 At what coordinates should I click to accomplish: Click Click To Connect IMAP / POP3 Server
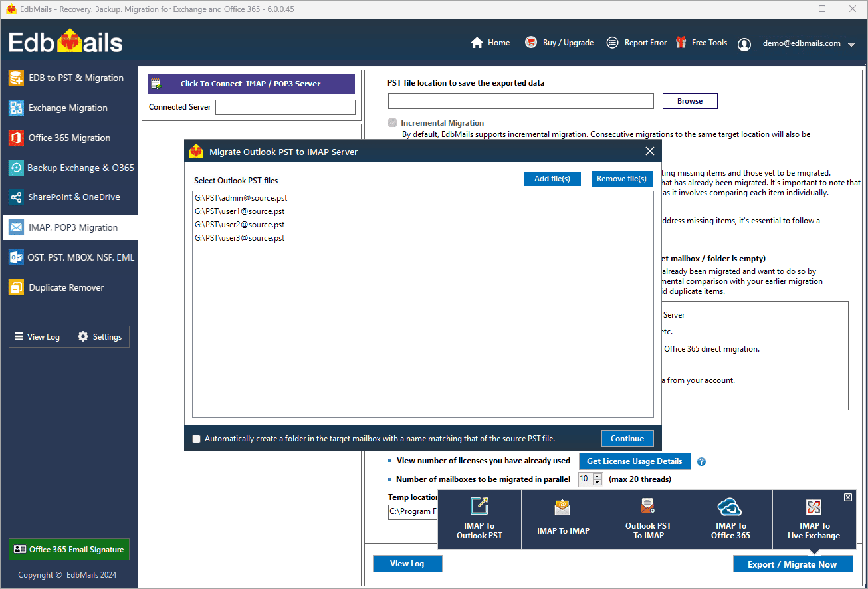[x=251, y=84]
